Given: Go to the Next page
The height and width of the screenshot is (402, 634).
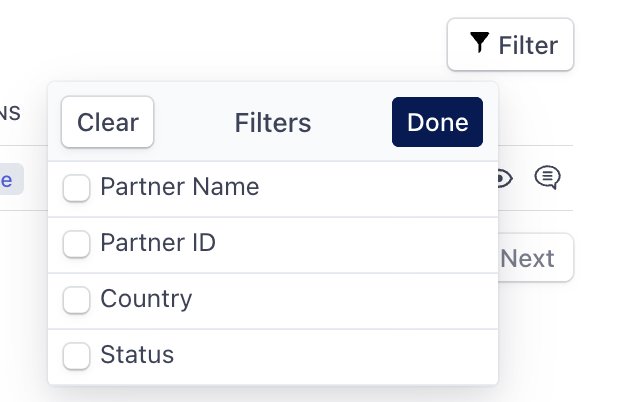Looking at the screenshot, I should coord(530,258).
